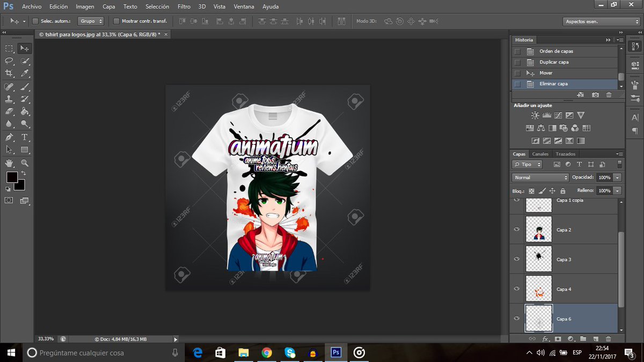
Task: Add Color Balance adjustment
Action: 540,128
